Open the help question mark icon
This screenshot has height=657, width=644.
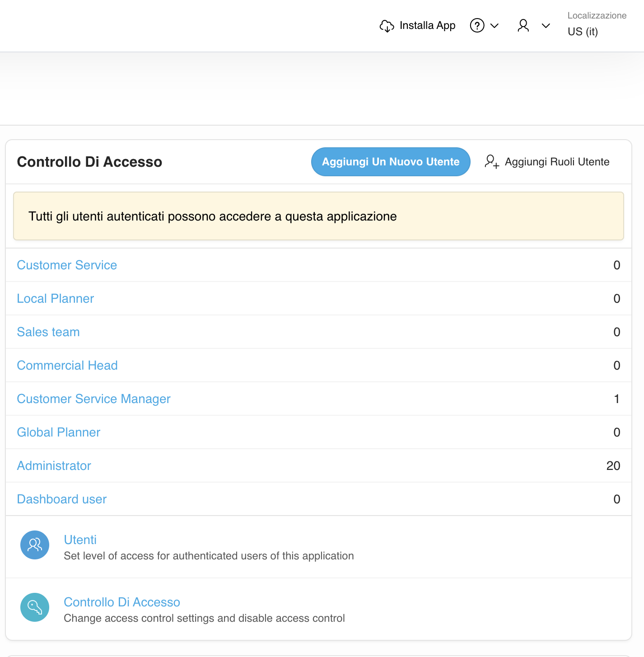pyautogui.click(x=477, y=26)
